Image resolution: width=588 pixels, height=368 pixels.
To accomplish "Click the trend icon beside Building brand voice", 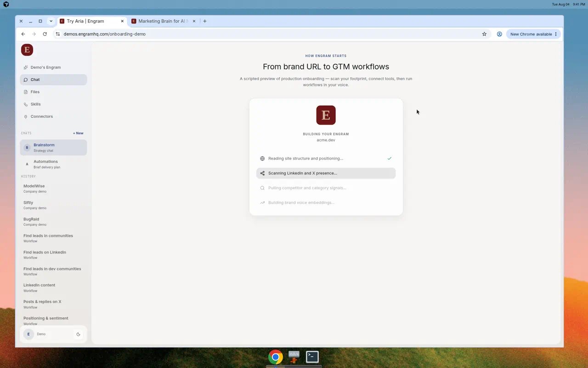I will (262, 203).
